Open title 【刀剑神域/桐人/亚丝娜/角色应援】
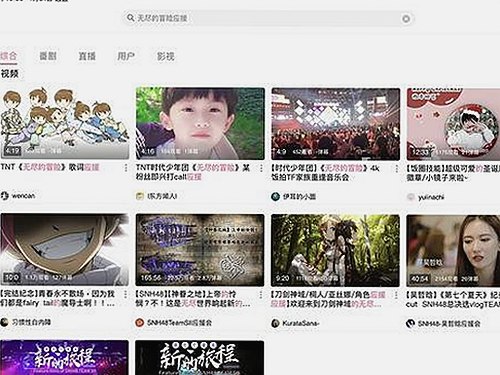This screenshot has width=500, height=375. [x=328, y=299]
